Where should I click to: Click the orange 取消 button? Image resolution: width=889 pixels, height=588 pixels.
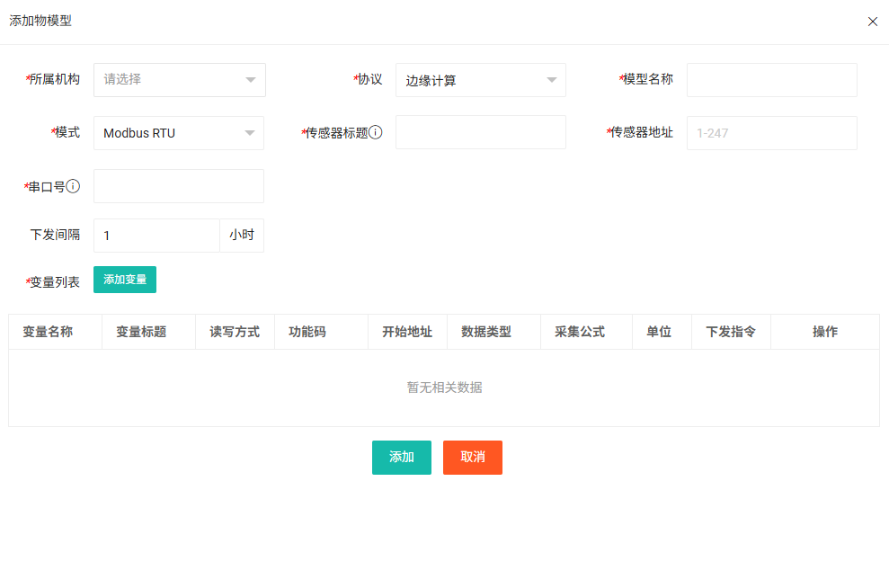(472, 457)
